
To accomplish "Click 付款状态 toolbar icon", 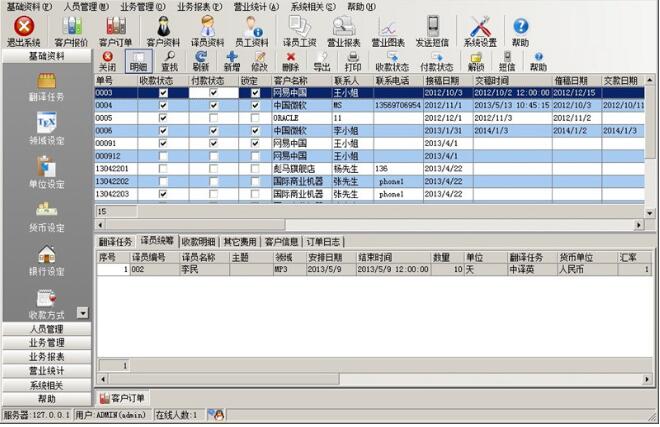I will click(436, 61).
